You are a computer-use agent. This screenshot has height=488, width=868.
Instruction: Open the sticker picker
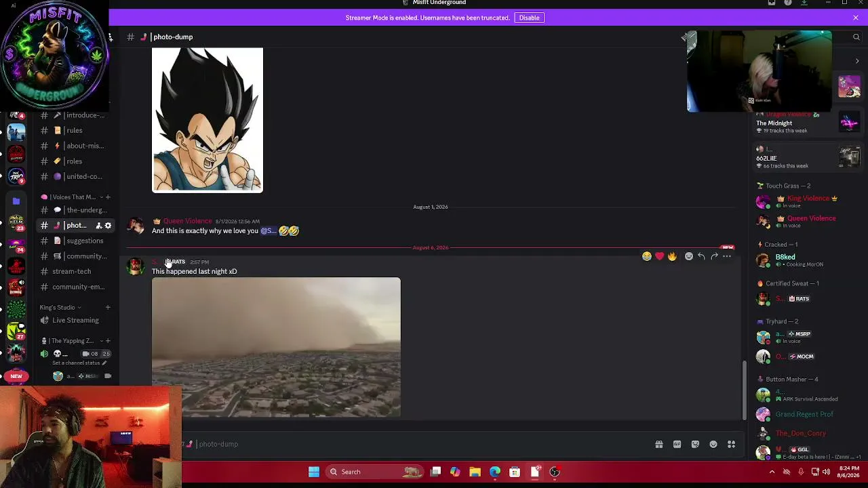pyautogui.click(x=695, y=445)
